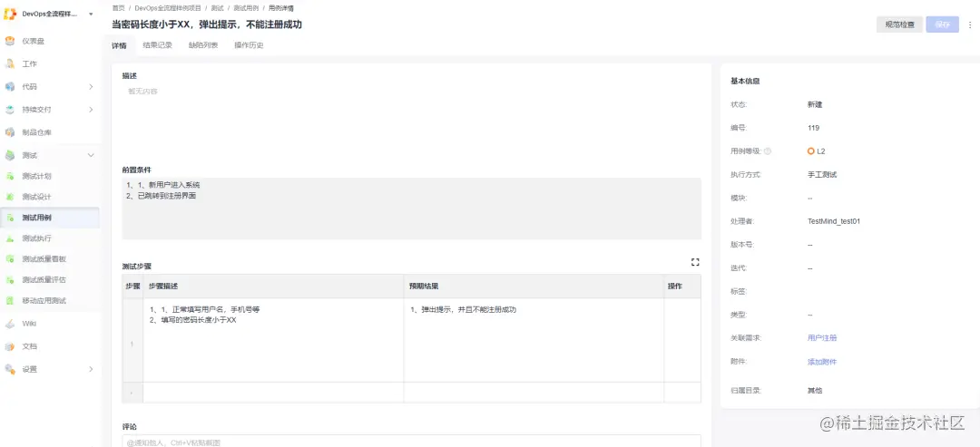Click the 编号 value 119
This screenshot has width=980, height=447.
(813, 127)
